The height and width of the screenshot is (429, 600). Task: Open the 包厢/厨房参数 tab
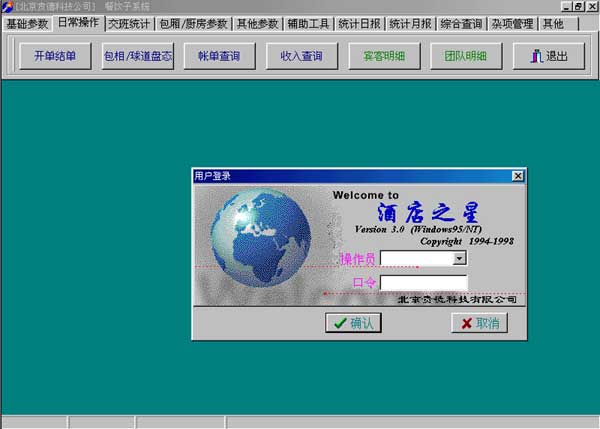click(x=193, y=24)
